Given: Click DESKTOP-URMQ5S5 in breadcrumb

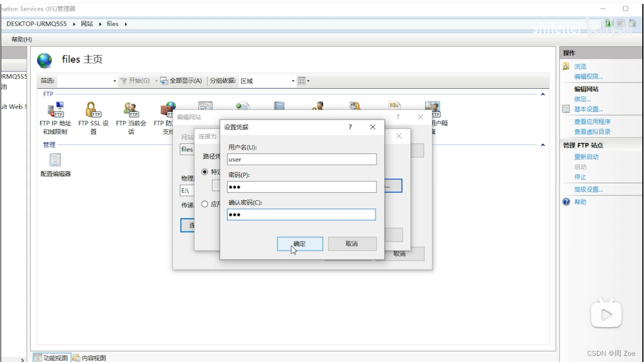Looking at the screenshot, I should (37, 24).
